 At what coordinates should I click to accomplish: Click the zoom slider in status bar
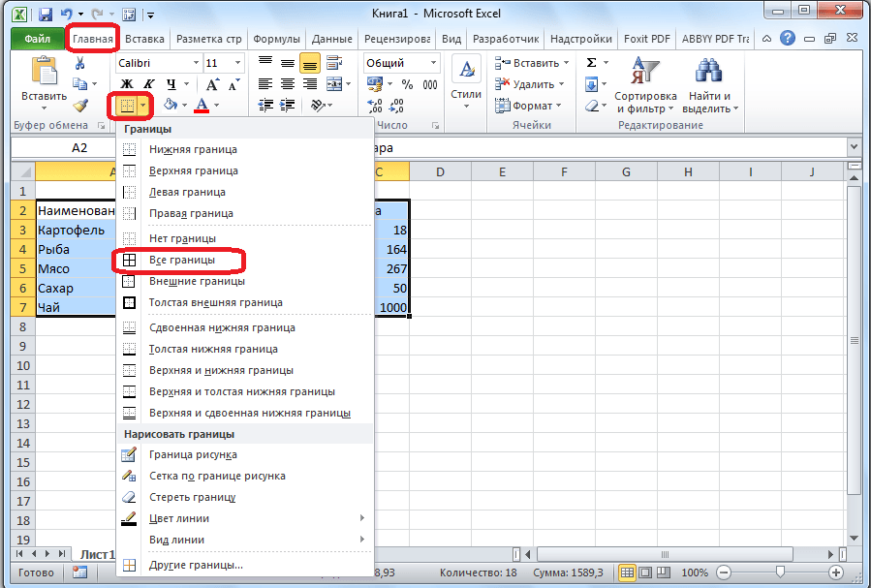[780, 573]
